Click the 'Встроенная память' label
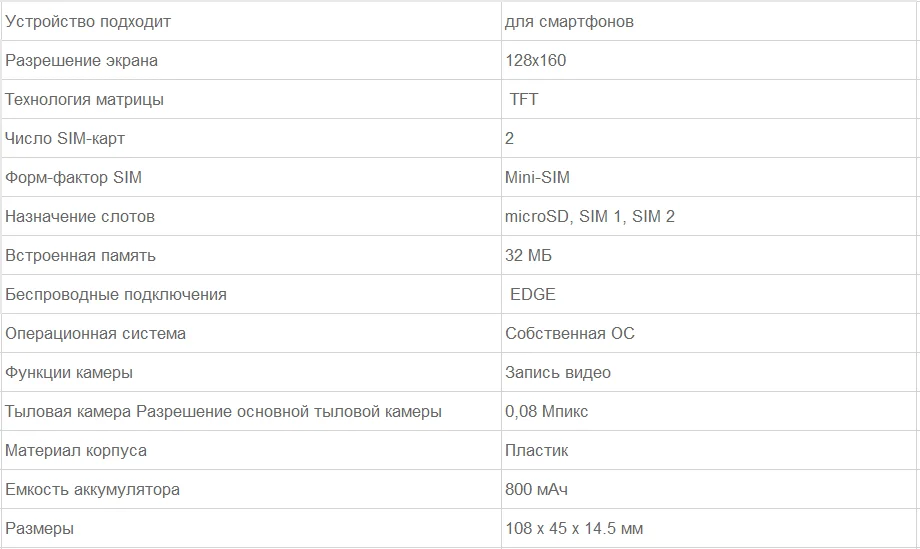The height and width of the screenshot is (549, 920). 80,255
